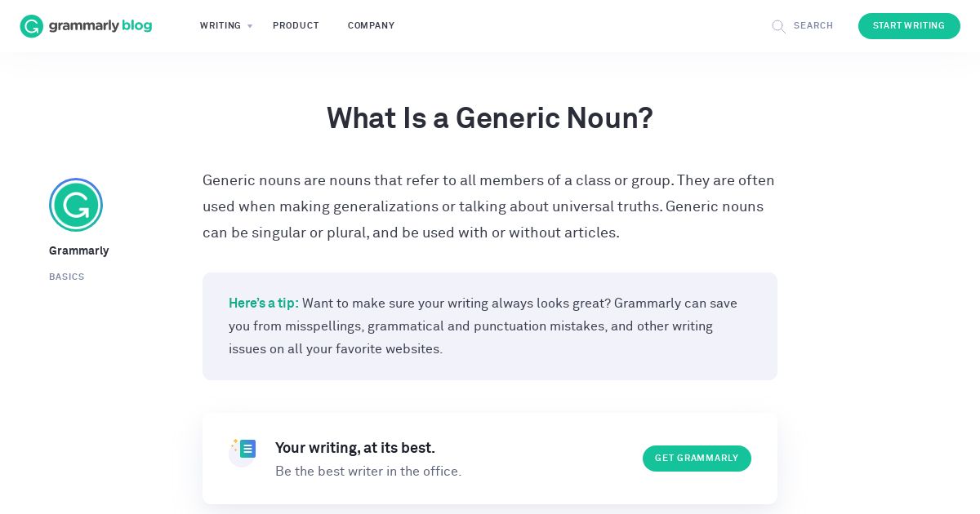Open the Basics category link
980x514 pixels.
tap(67, 277)
